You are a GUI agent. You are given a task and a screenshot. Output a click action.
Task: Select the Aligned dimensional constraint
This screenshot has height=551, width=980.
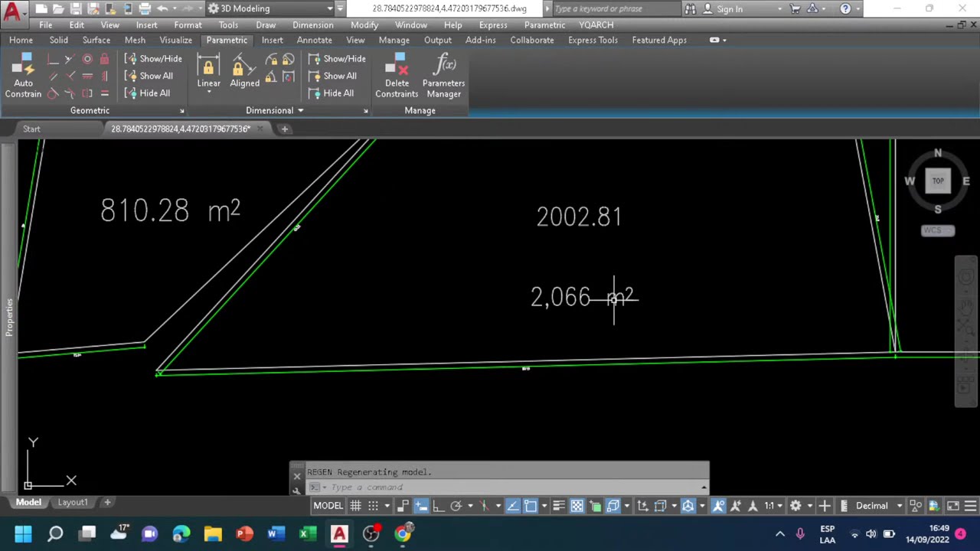tap(244, 71)
